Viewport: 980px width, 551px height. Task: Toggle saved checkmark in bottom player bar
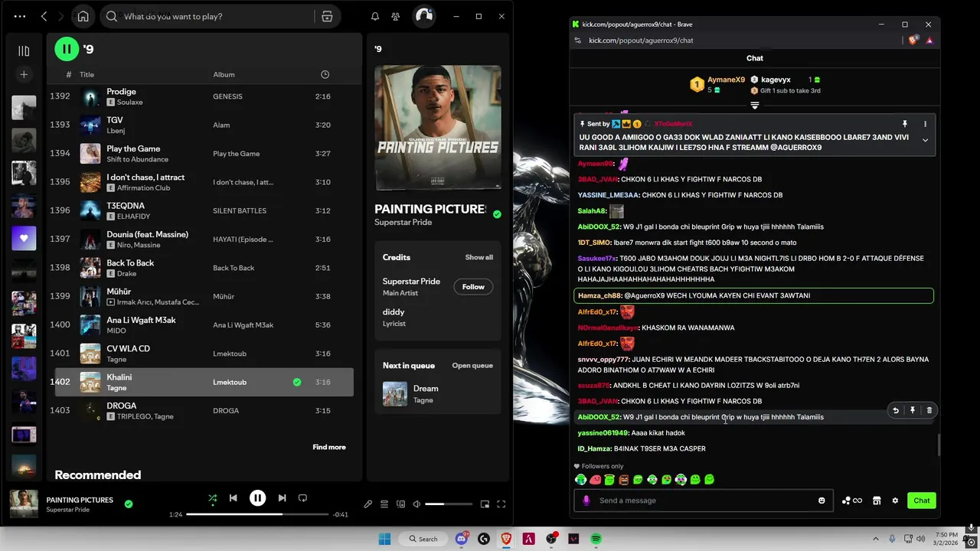pyautogui.click(x=129, y=504)
